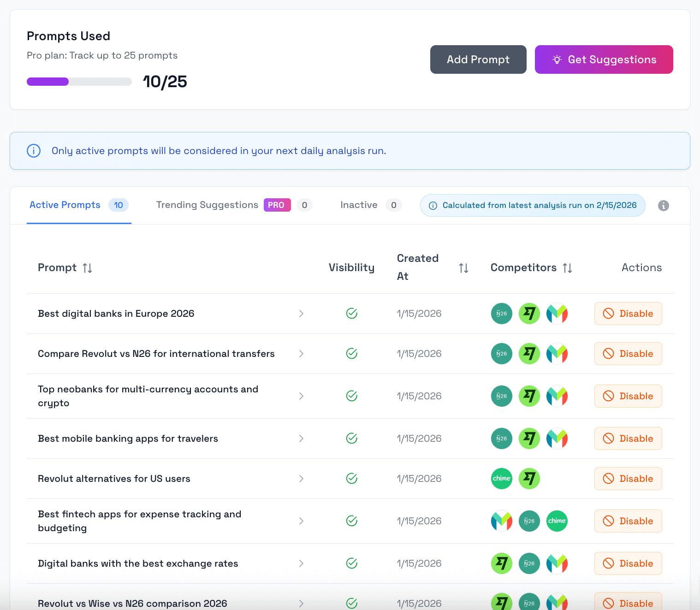Screen dimensions: 700x610
Task: Click the visibility checkmark on Revolut alternatives row
Action: click(352, 479)
